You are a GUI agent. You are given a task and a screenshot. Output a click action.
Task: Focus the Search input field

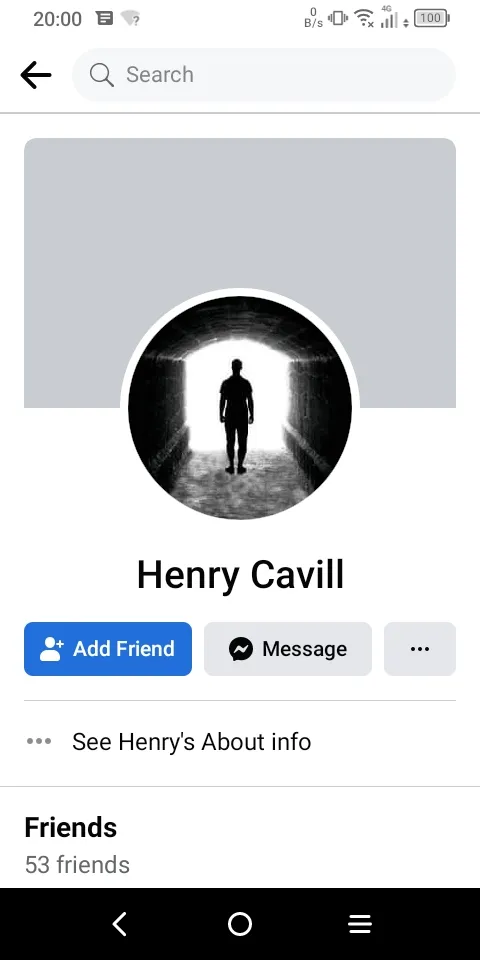tap(264, 75)
